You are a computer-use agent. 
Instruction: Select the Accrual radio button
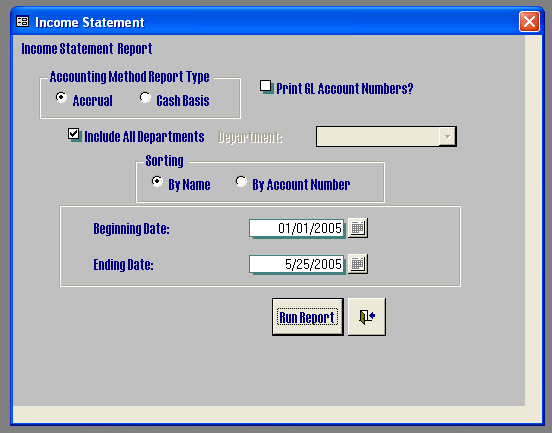[x=61, y=97]
